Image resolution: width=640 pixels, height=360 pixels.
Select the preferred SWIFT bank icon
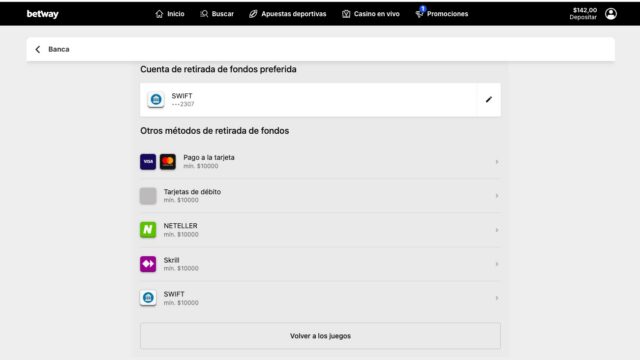point(156,100)
